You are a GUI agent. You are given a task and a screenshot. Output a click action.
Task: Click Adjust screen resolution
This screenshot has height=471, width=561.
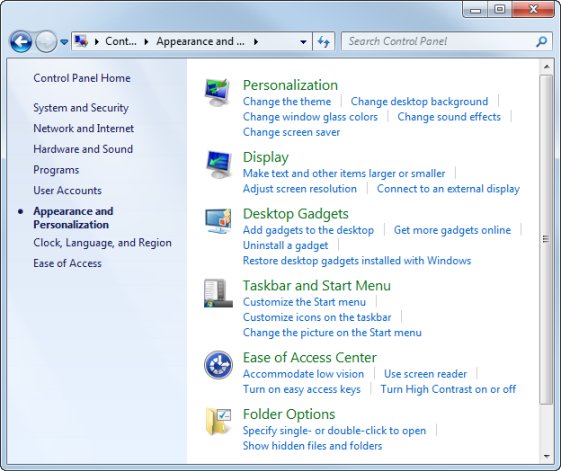pos(300,189)
